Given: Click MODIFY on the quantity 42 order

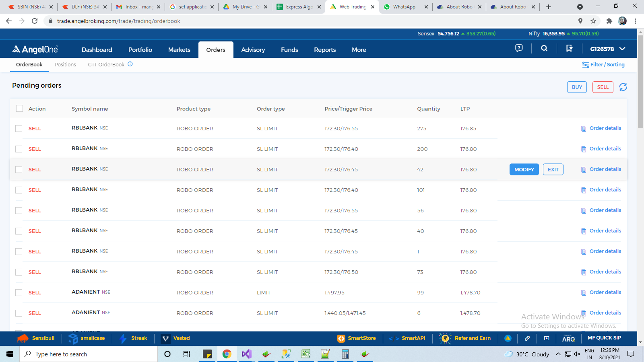Looking at the screenshot, I should pos(524,169).
